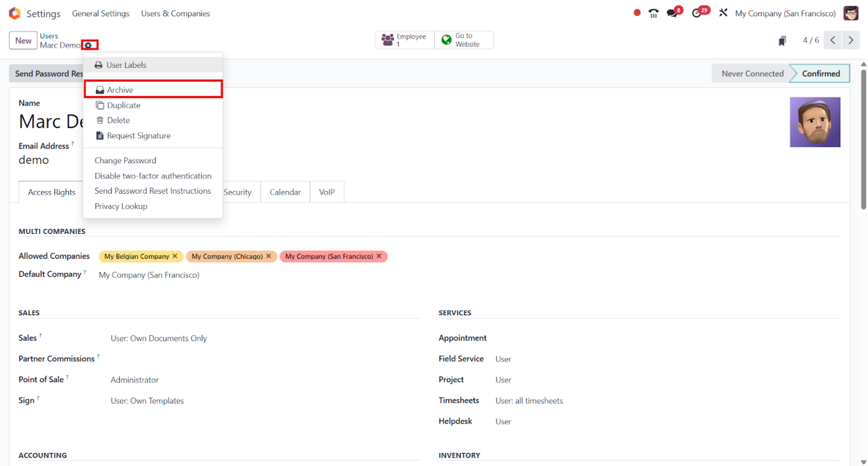Image resolution: width=868 pixels, height=466 pixels.
Task: Choose Change Password from the action menu
Action: pos(125,160)
